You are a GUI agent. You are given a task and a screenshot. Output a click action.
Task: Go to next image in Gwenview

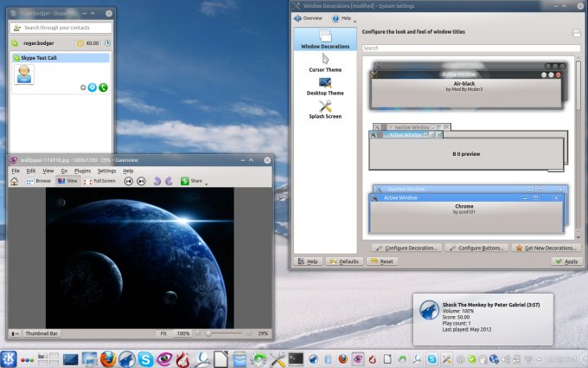click(x=141, y=181)
